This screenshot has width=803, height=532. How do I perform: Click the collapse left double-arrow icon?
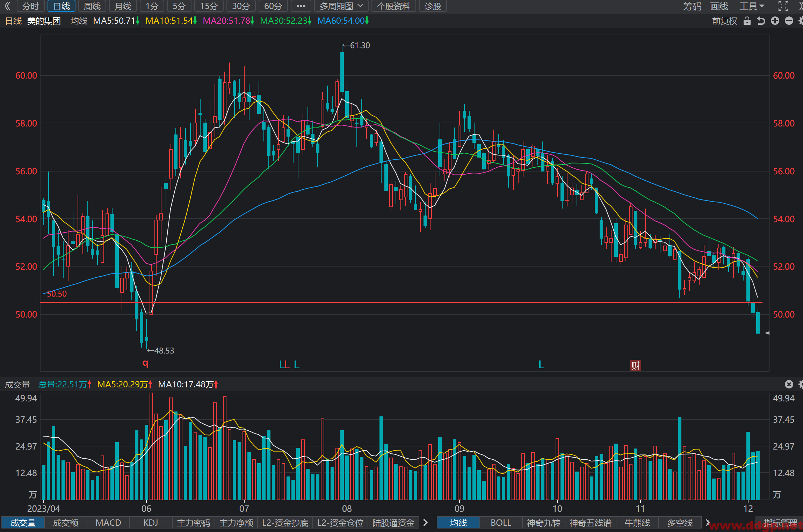(7, 6)
